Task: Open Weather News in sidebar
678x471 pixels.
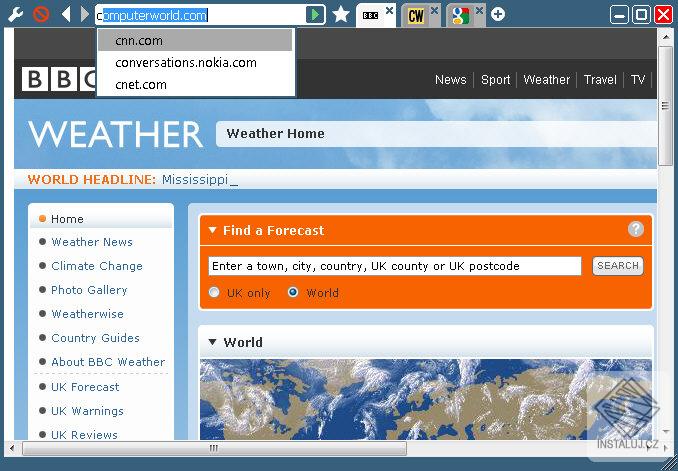Action: (92, 242)
